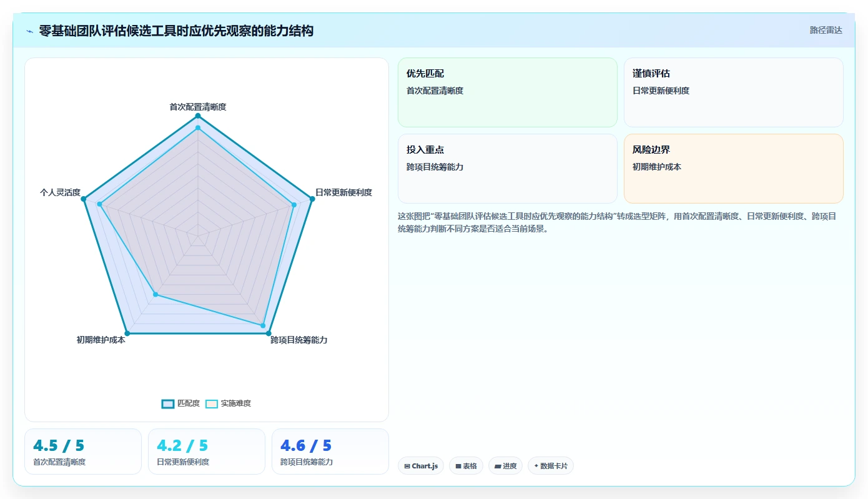Click the 个人灵活度 axis label on the radar

tap(60, 192)
